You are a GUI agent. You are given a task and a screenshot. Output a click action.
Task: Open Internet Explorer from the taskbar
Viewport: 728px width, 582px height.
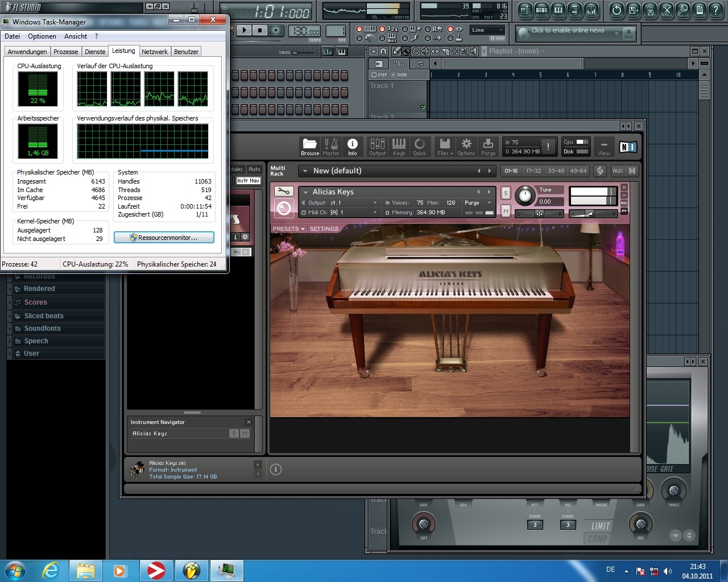[51, 570]
